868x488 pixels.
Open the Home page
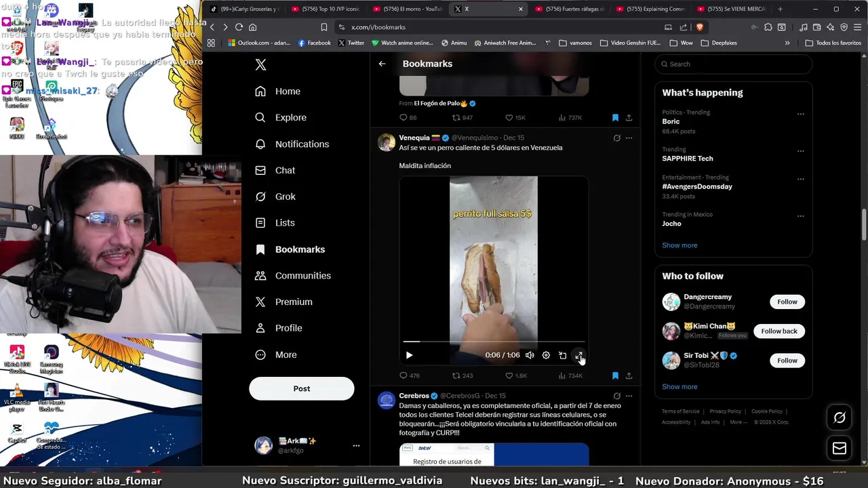278,91
